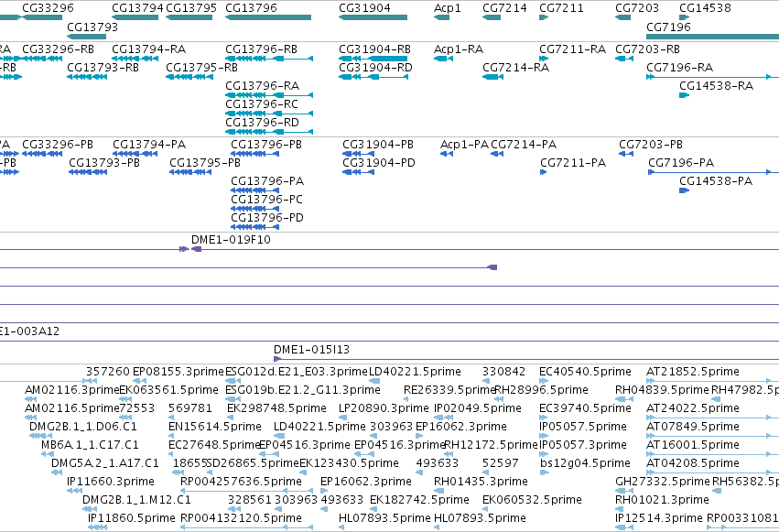This screenshot has width=779, height=532.
Task: Click EST EN15614.5prime
Action: (214, 427)
